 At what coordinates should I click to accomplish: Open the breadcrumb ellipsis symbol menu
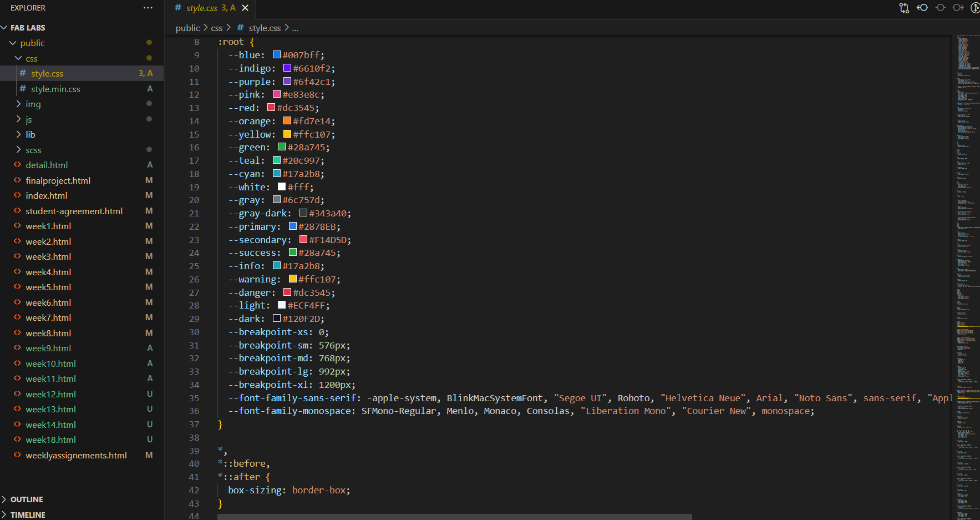[295, 28]
